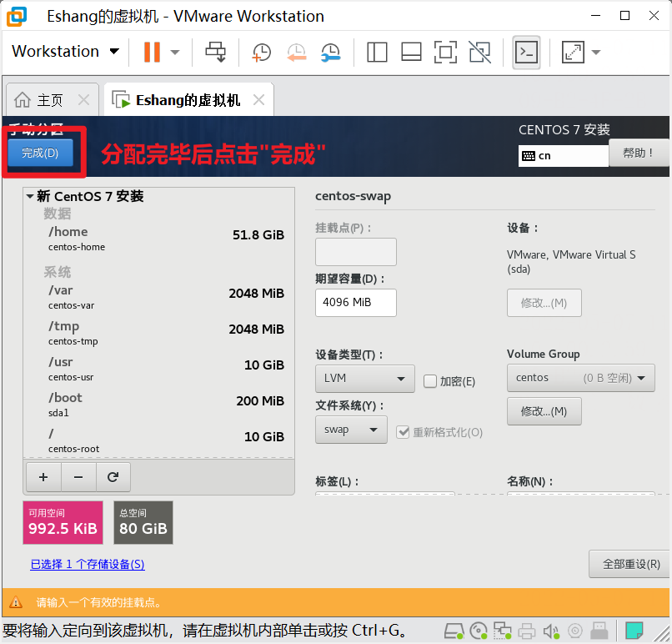Click the 帮助! help button

click(638, 153)
